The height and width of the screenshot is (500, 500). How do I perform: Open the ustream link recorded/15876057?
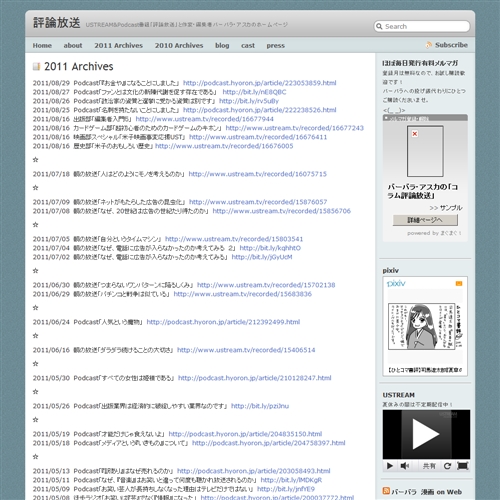pos(258,202)
